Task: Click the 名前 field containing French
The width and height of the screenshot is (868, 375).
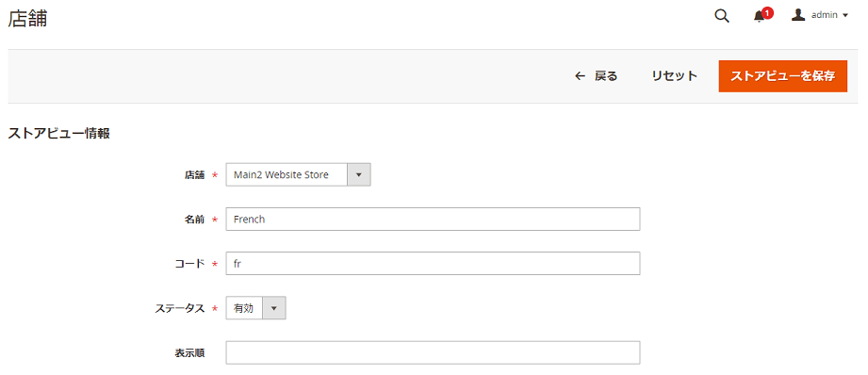Action: 433,219
